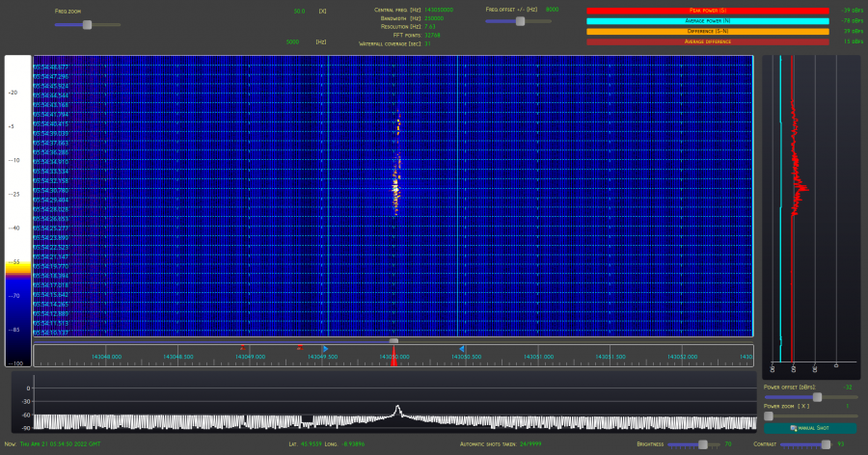Select the blue right-pointing range marker on the frequency ruler

click(326, 349)
